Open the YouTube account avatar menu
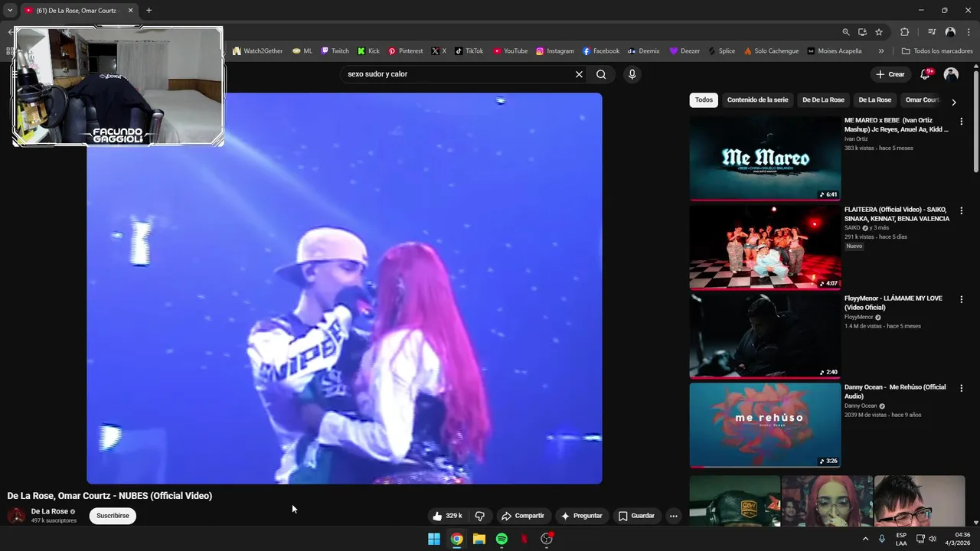The width and height of the screenshot is (980, 551). pyautogui.click(x=951, y=74)
